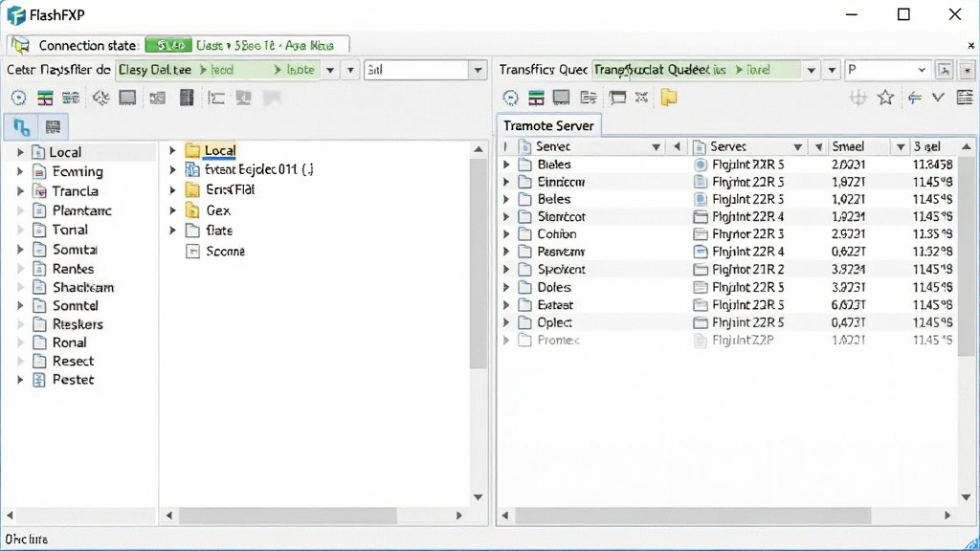Open the Serves column header dropdown arrow
Screen dimensions: 980x551
tap(797, 146)
